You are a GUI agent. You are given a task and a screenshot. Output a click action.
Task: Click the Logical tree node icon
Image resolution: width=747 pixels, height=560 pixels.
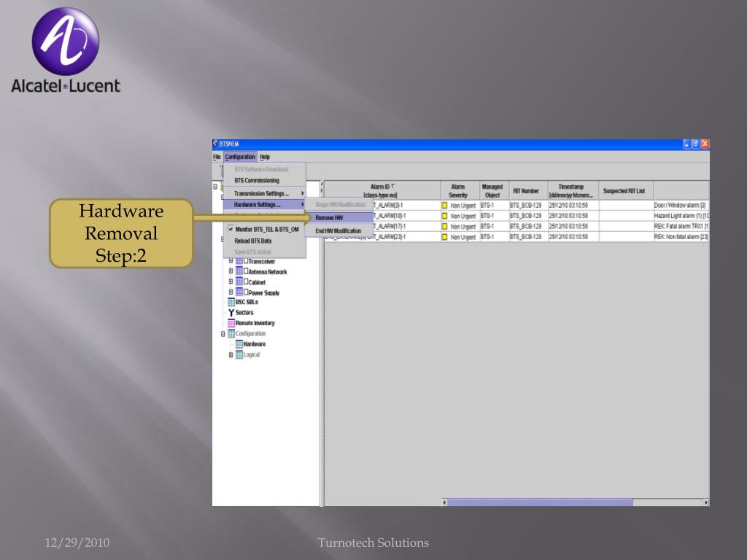click(x=239, y=354)
